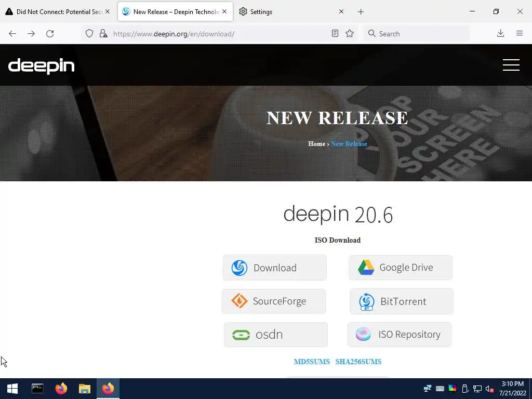Open File Explorer from taskbar

85,389
